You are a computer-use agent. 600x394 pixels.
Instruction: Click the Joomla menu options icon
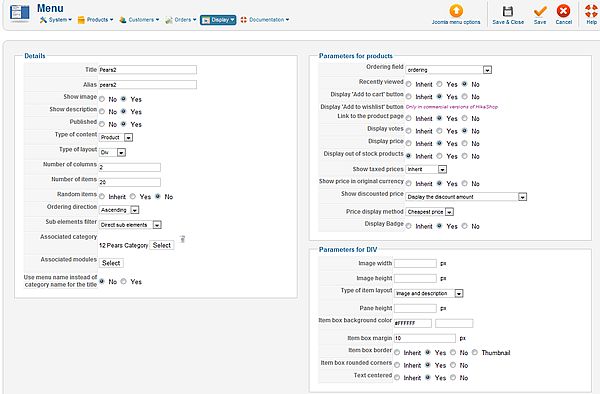456,11
